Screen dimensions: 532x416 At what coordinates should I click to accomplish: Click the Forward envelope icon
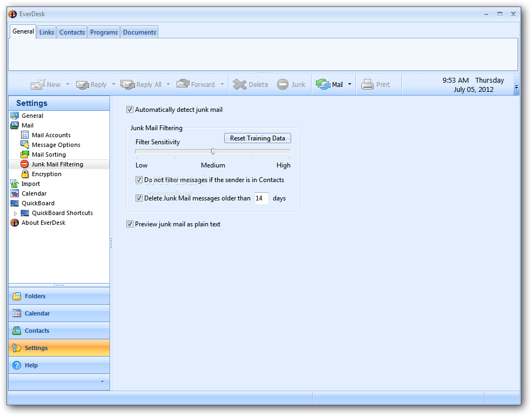click(183, 84)
